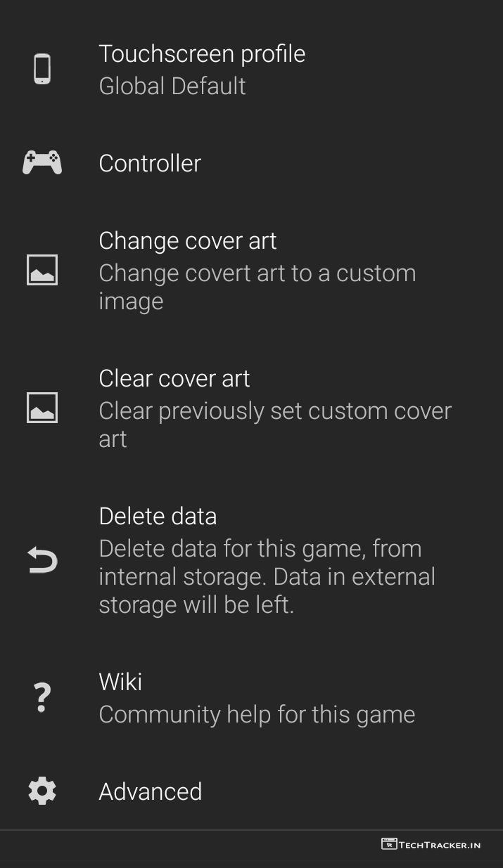Click the Delete data internal storage description
Image resolution: width=503 pixels, height=868 pixels.
pos(267,576)
